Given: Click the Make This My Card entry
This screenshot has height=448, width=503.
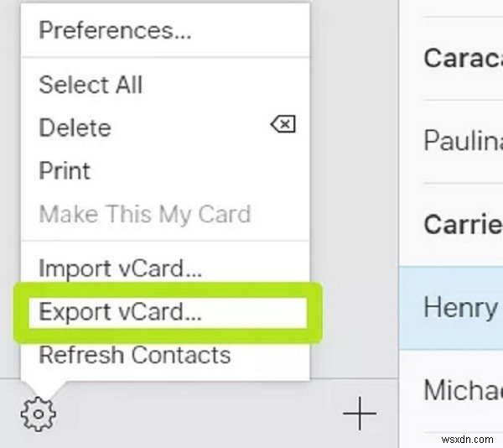Looking at the screenshot, I should tap(144, 214).
